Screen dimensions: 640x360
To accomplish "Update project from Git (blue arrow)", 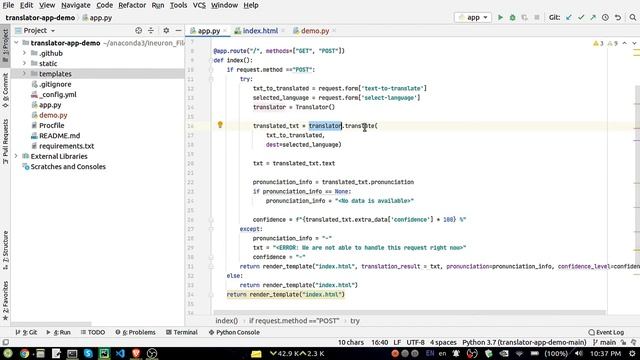I will pos(569,18).
